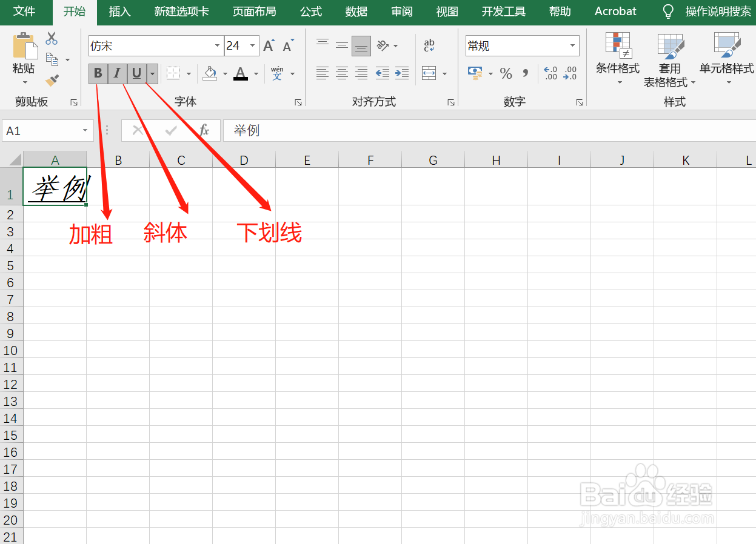Screen dimensions: 756x544
Task: Open underline style dropdown arrow
Action: coord(152,73)
